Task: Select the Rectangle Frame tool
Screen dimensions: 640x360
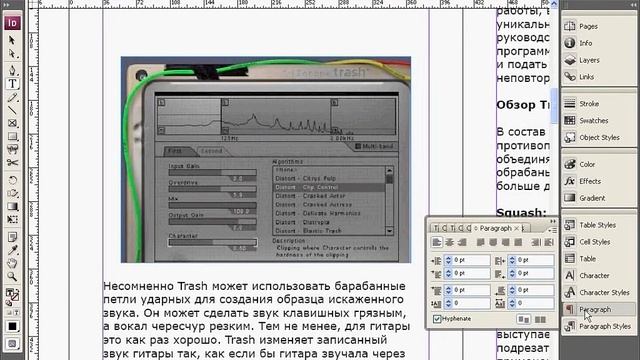Action: [12, 123]
